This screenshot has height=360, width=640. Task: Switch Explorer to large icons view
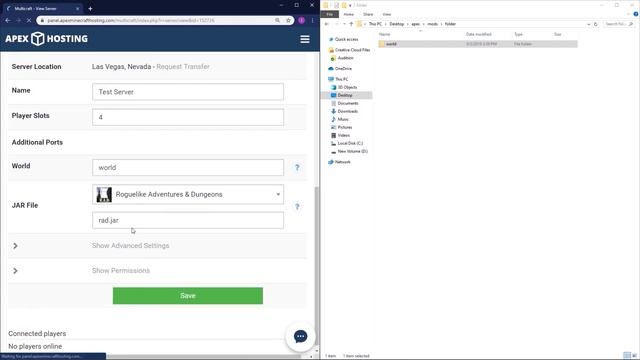pos(634,356)
